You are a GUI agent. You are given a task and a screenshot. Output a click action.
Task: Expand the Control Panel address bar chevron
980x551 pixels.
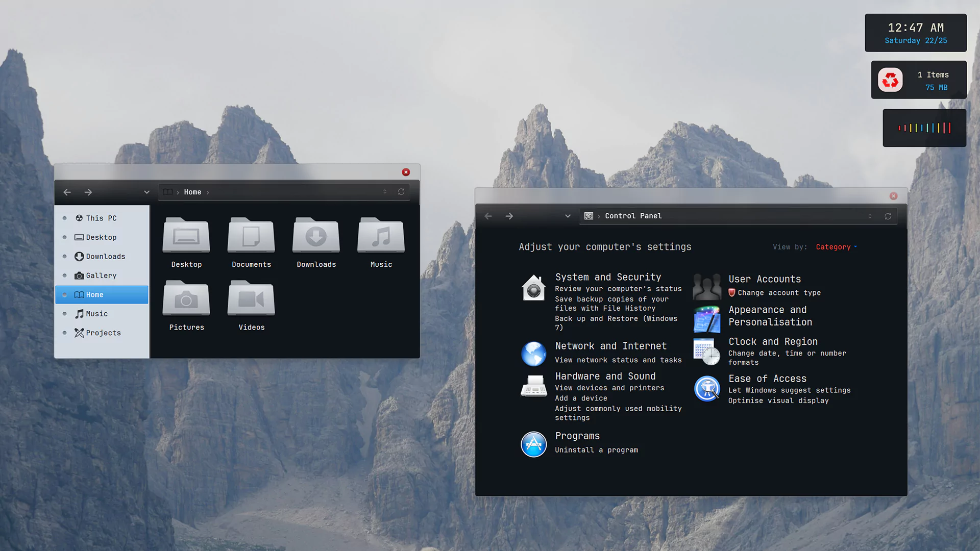568,216
